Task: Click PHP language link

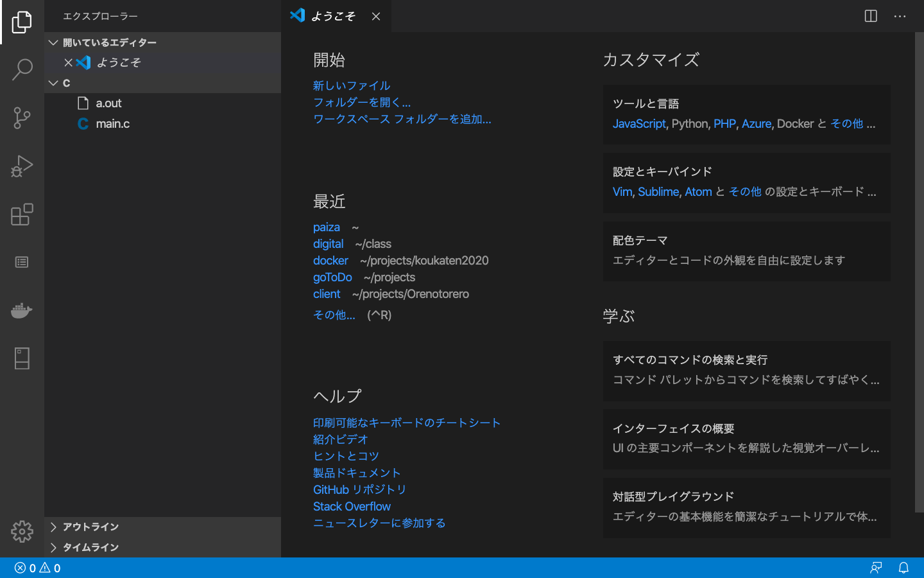Action: (724, 123)
